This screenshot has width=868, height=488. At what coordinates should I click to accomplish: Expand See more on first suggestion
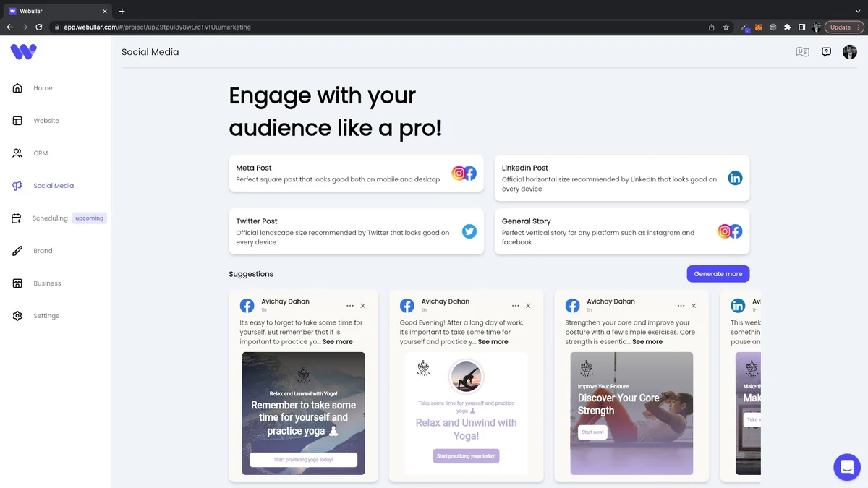coord(338,341)
